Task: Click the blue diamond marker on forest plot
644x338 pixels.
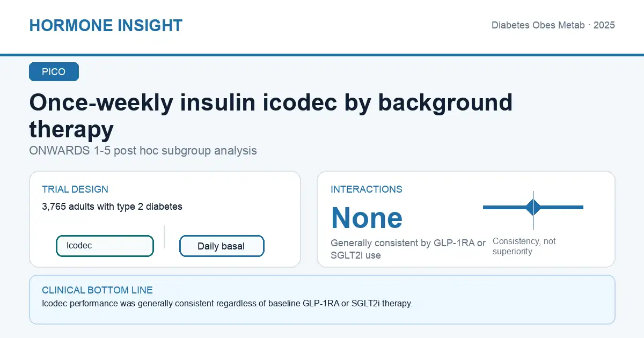Action: [533, 207]
